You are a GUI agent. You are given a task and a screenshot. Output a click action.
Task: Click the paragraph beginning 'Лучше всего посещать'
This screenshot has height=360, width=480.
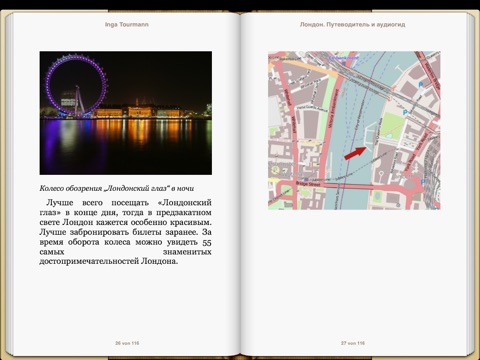126,232
